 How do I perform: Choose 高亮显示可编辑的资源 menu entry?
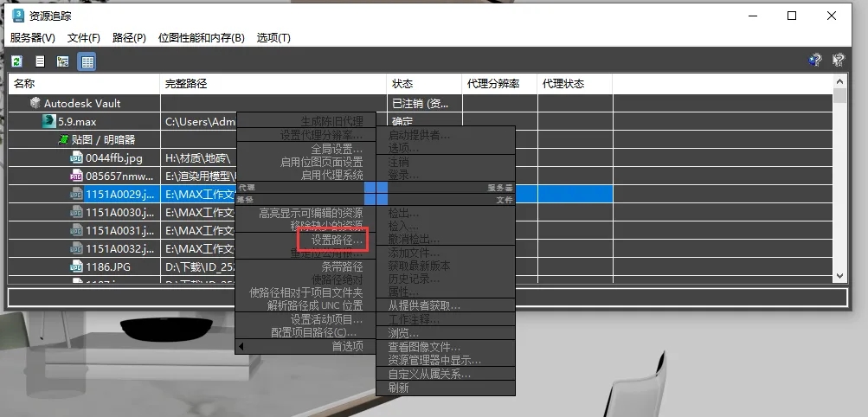(x=311, y=213)
